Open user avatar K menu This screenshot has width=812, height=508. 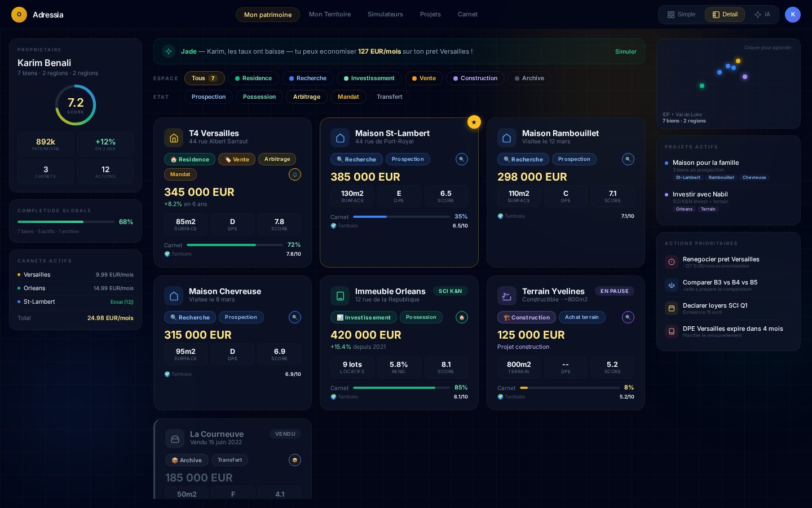coord(793,15)
